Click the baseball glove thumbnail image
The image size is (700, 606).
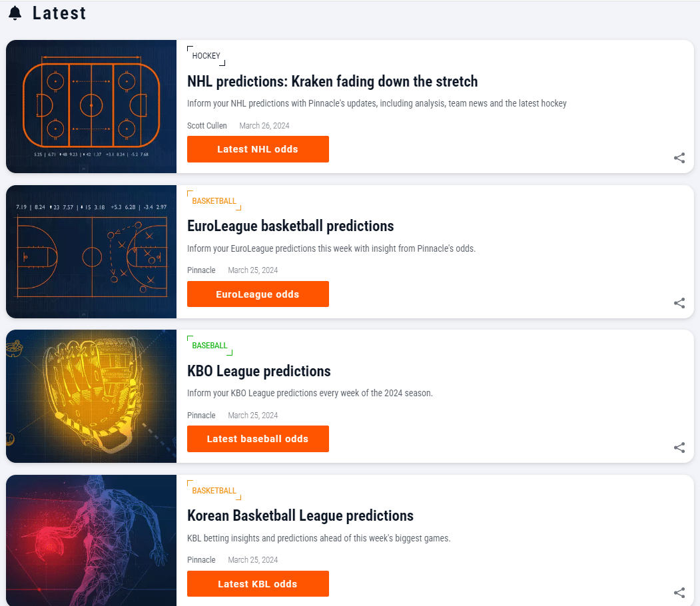pos(91,396)
